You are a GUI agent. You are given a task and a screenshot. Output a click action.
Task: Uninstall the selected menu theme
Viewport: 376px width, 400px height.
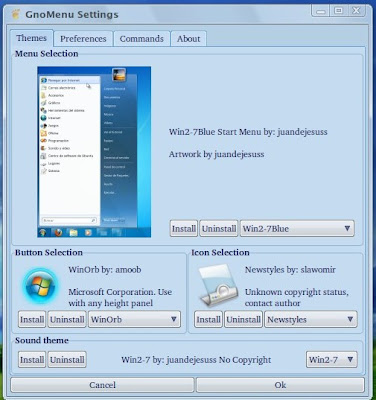[219, 229]
